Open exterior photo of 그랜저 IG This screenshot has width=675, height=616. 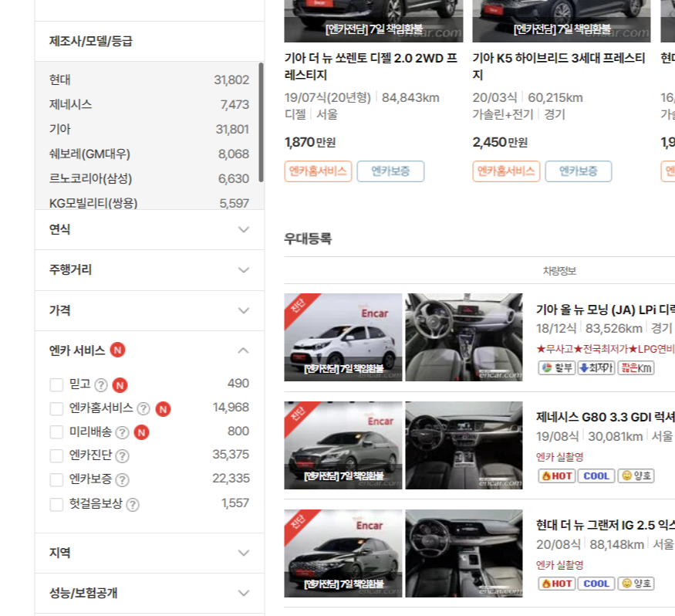pyautogui.click(x=343, y=553)
